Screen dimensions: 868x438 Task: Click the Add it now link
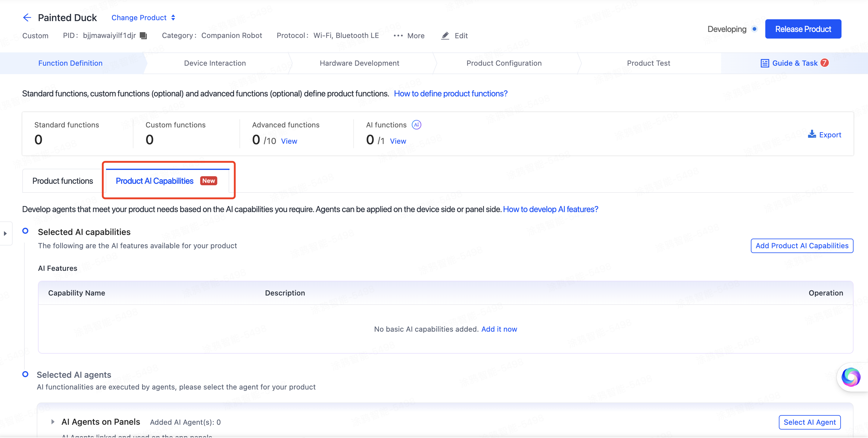pyautogui.click(x=499, y=329)
